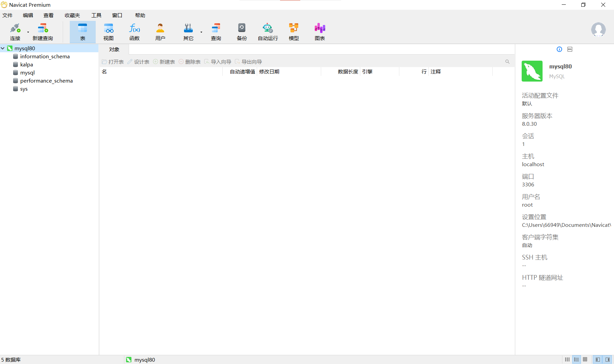Viewport: 614px width, 364px height.
Task: Open the 工具 menu
Action: pyautogui.click(x=96, y=15)
